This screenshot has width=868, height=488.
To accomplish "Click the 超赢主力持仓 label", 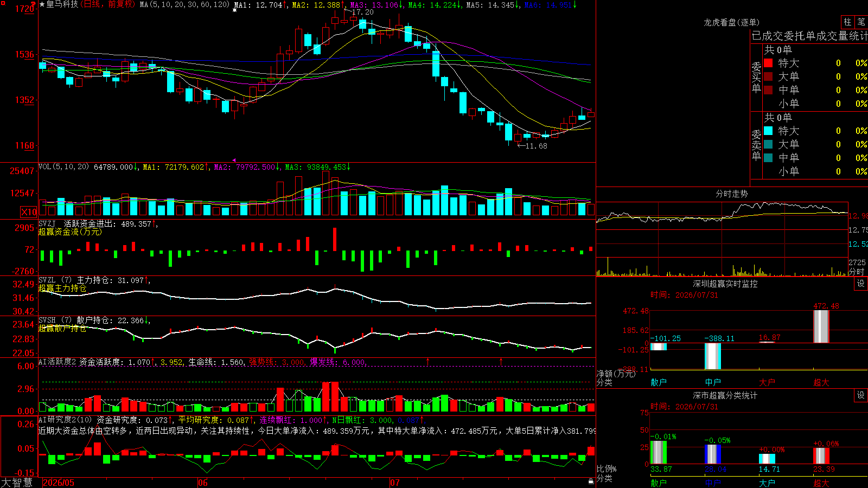I will click(62, 288).
